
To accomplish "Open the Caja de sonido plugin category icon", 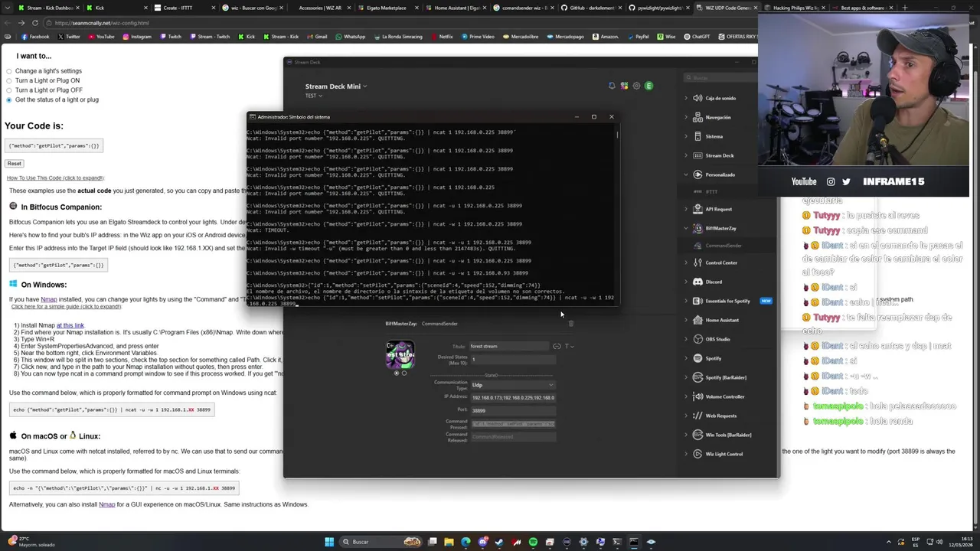I will click(x=697, y=98).
